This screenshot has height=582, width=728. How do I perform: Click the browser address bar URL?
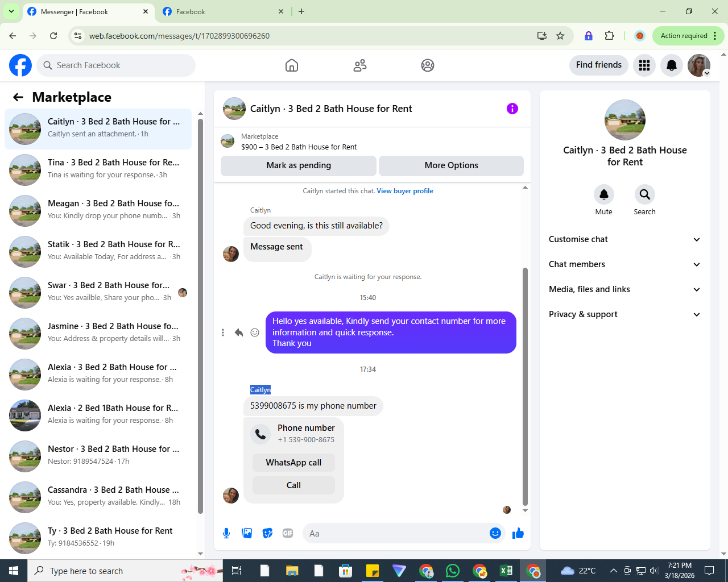coord(179,36)
